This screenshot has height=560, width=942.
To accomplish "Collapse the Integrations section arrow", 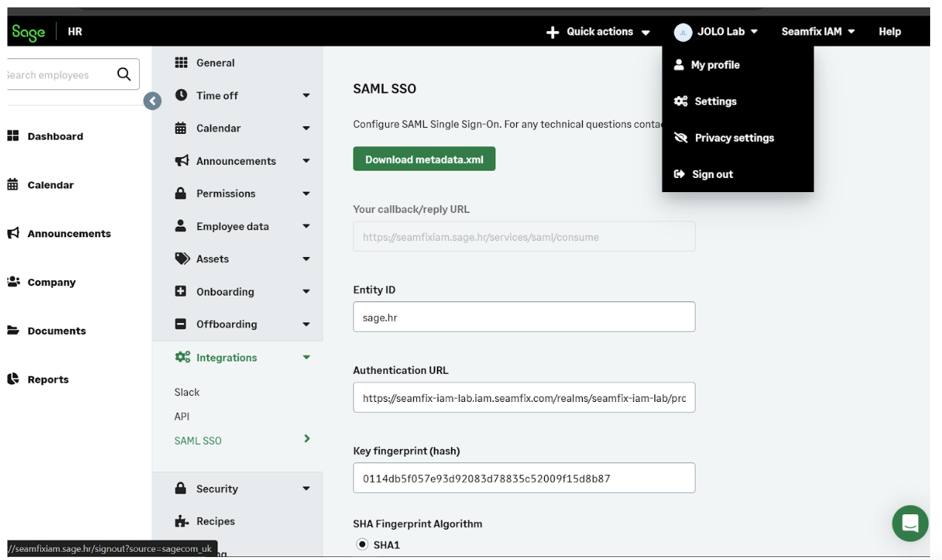I will coord(306,357).
